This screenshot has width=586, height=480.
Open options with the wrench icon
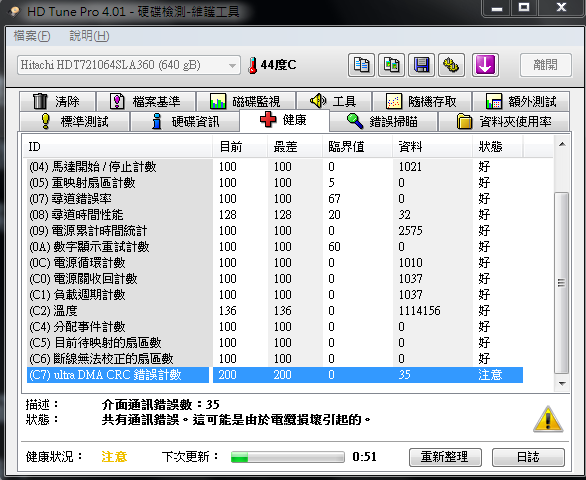[451, 65]
